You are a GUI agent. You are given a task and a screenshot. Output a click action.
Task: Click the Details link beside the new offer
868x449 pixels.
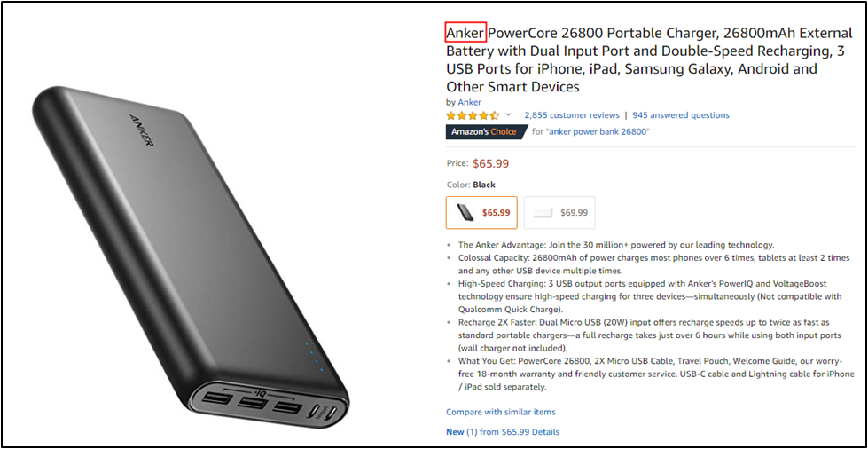[x=545, y=432]
